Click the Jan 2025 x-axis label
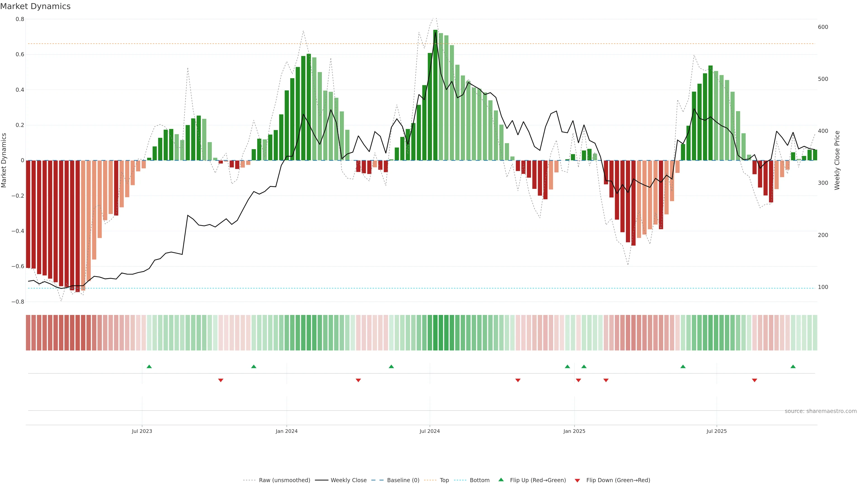The image size is (868, 488). coord(574,431)
